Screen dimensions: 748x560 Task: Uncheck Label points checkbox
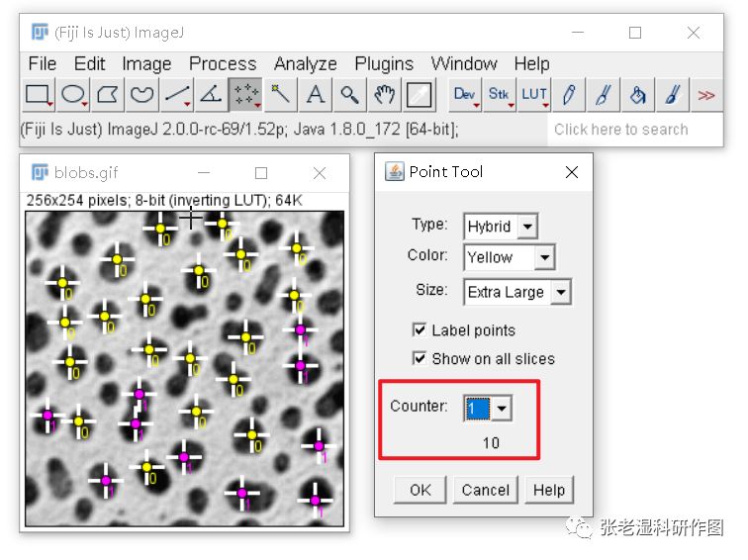click(x=419, y=329)
